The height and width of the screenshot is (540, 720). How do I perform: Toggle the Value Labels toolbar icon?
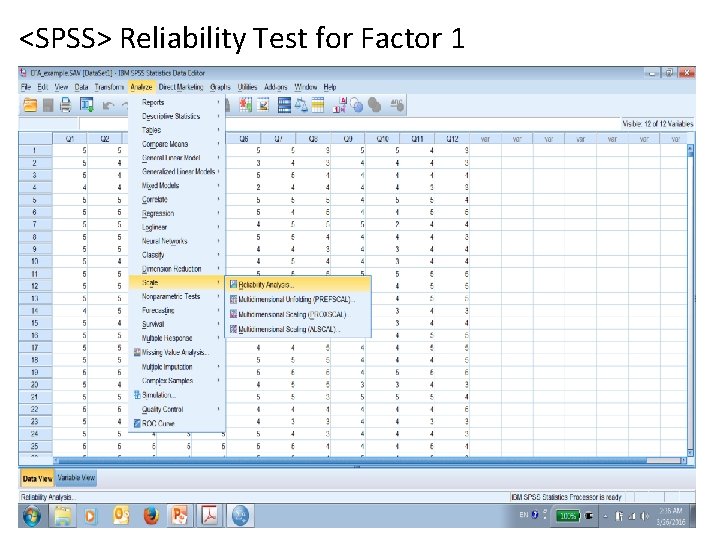[x=340, y=106]
